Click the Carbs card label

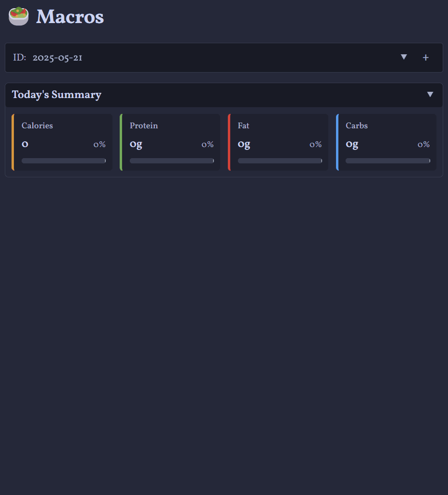[x=357, y=125]
